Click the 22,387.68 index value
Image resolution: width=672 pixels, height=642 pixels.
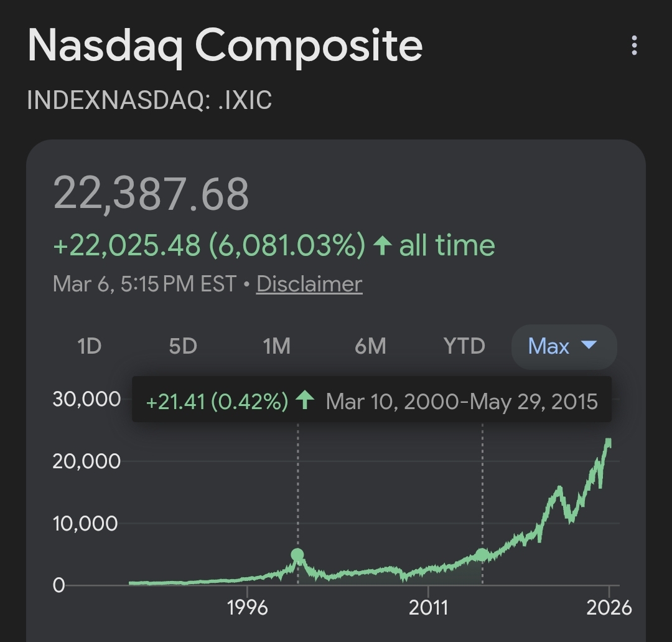[151, 194]
